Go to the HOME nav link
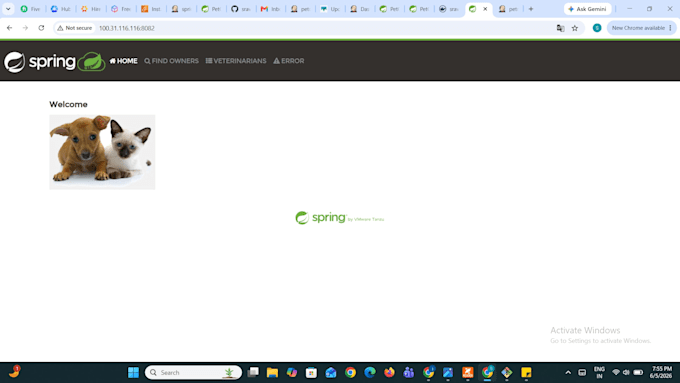 (x=123, y=61)
